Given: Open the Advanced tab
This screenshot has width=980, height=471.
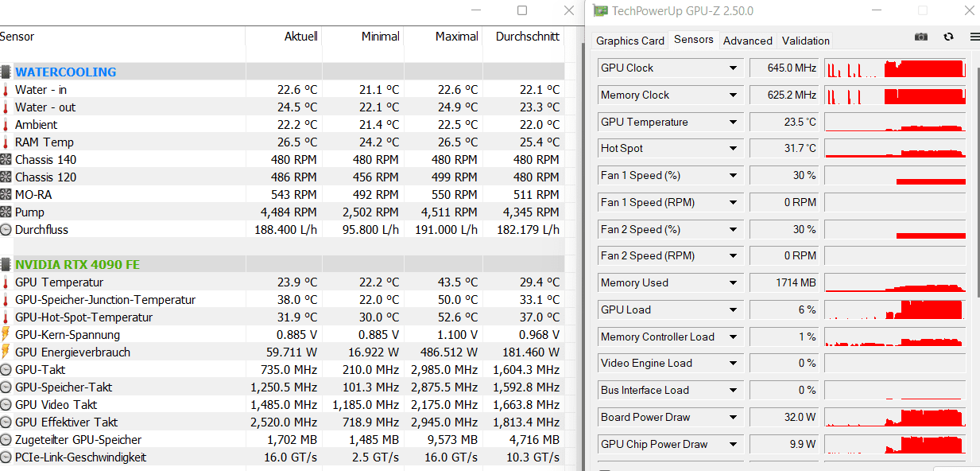Looking at the screenshot, I should coord(747,41).
